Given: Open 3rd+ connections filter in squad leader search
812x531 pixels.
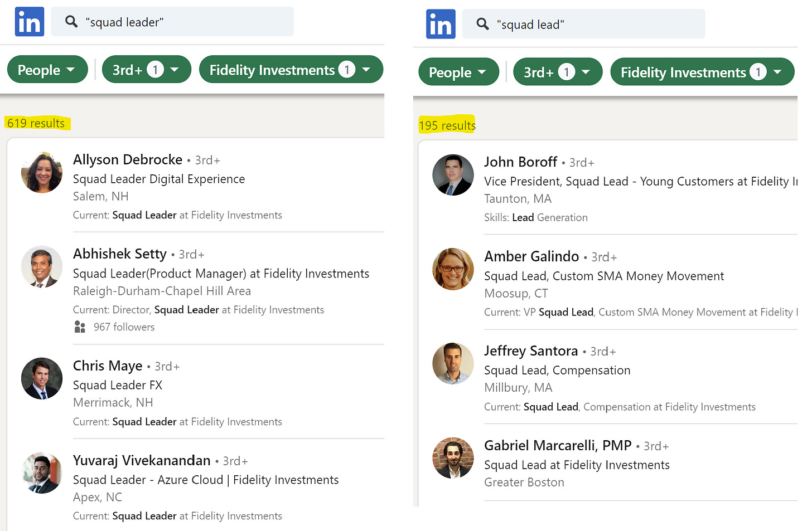Looking at the screenshot, I should 147,70.
